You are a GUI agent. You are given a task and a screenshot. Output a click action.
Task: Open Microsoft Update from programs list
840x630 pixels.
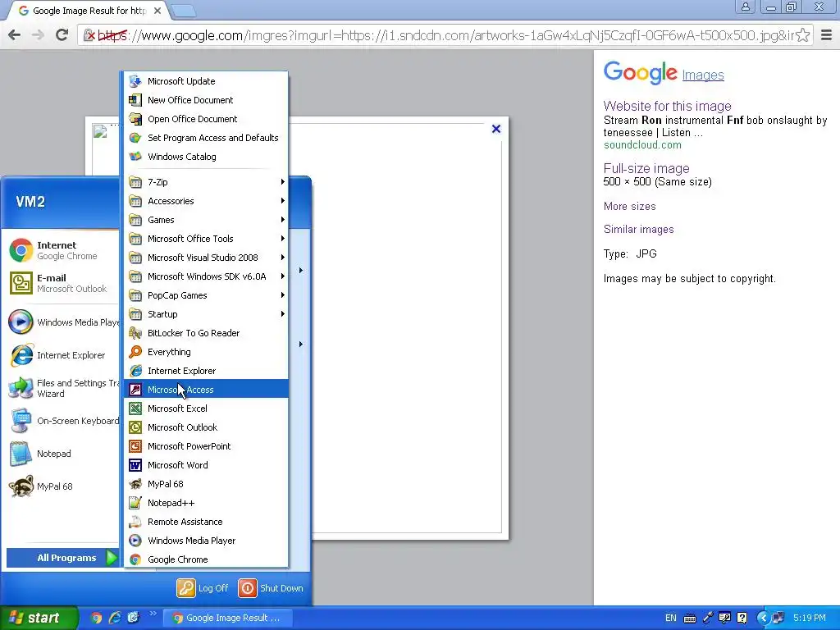point(206,81)
